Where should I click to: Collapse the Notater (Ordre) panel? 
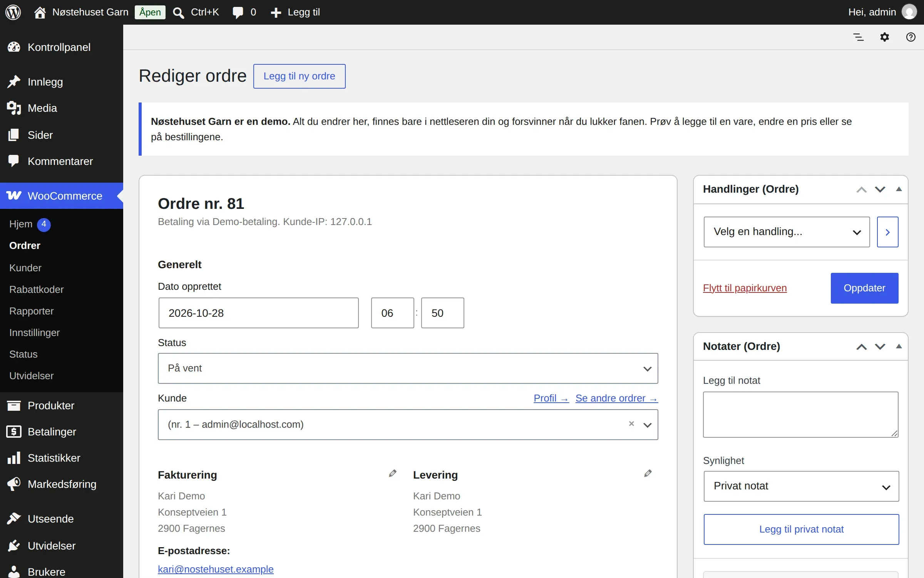899,346
